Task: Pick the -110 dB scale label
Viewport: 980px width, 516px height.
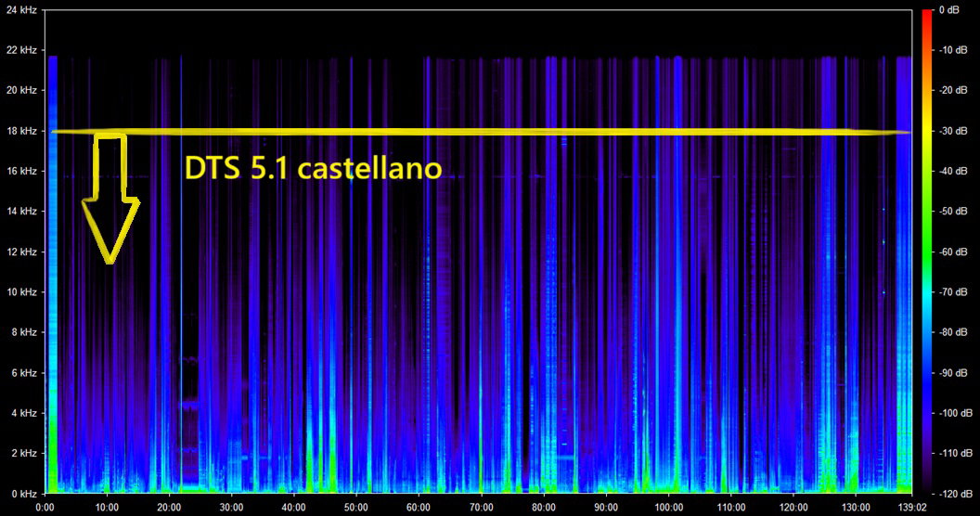Action: (956, 454)
